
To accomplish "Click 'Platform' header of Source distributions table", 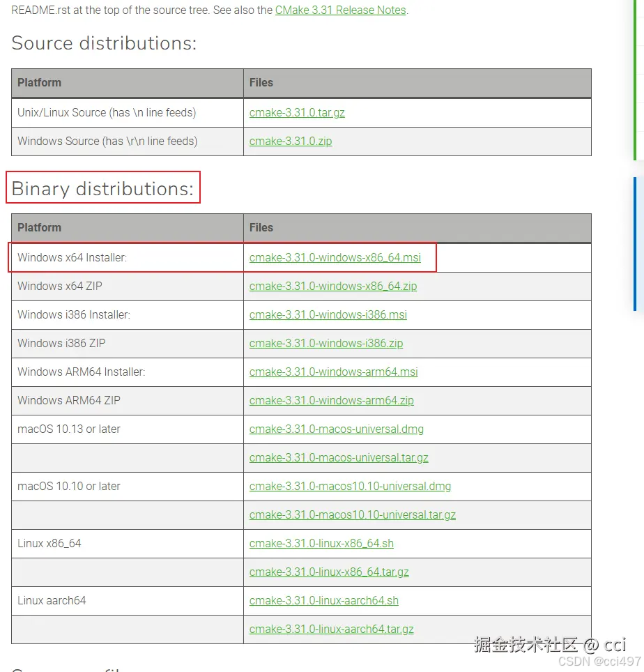I will pos(128,83).
